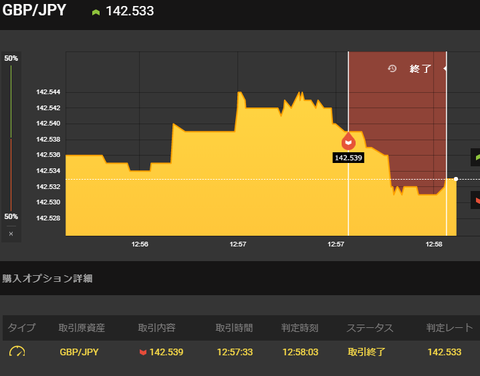Click the 取引原資産 column header
Screen dimensions: 480x376
tap(82, 328)
